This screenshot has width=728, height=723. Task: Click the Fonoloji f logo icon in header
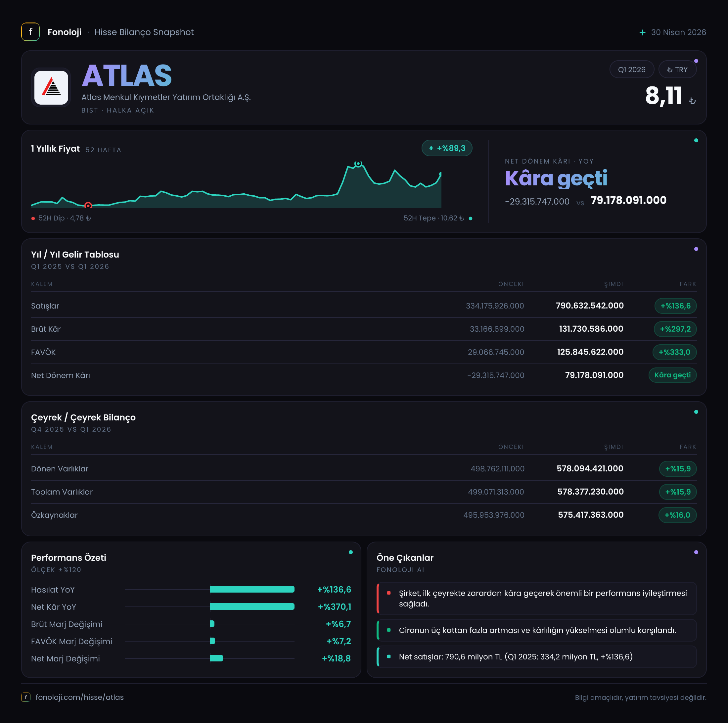click(x=30, y=32)
